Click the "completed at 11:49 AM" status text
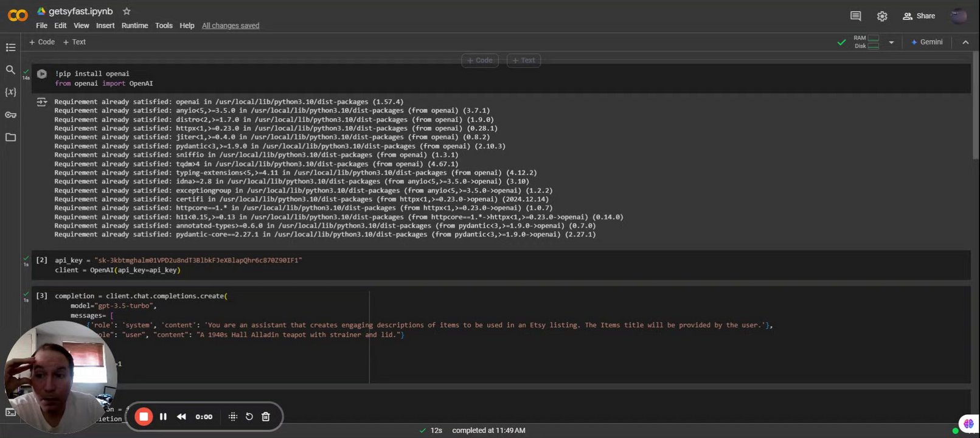This screenshot has width=980, height=438. (x=488, y=430)
